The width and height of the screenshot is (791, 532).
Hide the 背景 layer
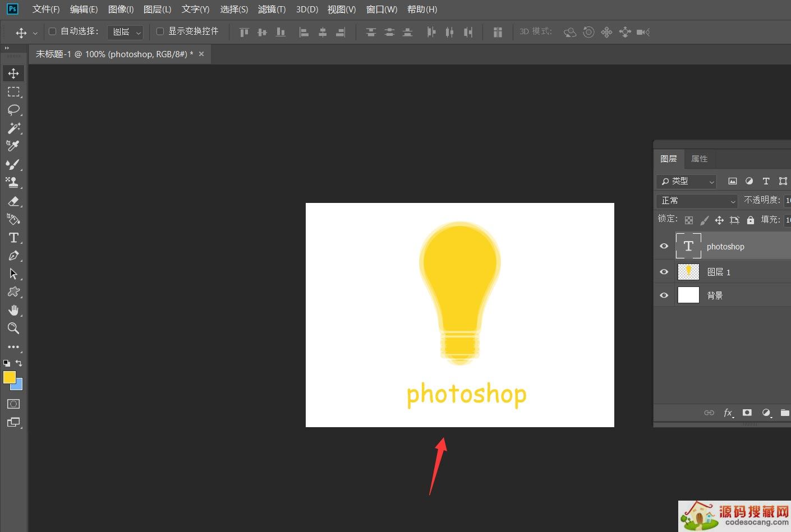pos(664,295)
